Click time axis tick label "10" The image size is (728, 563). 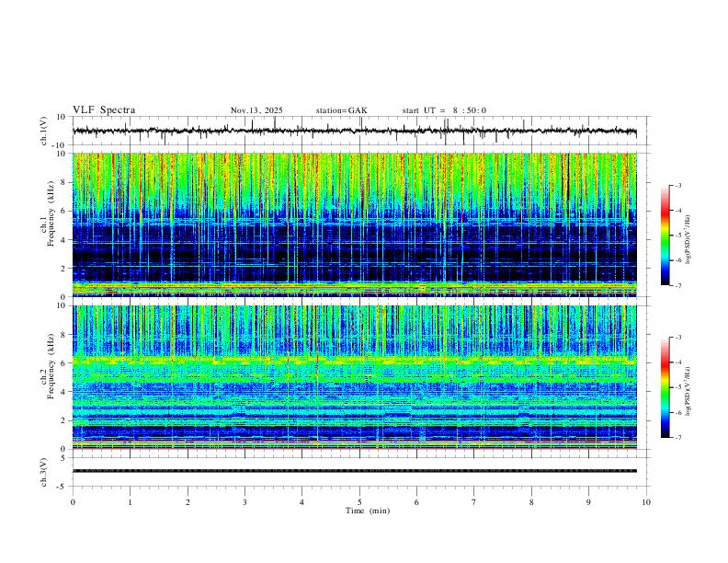(x=646, y=502)
